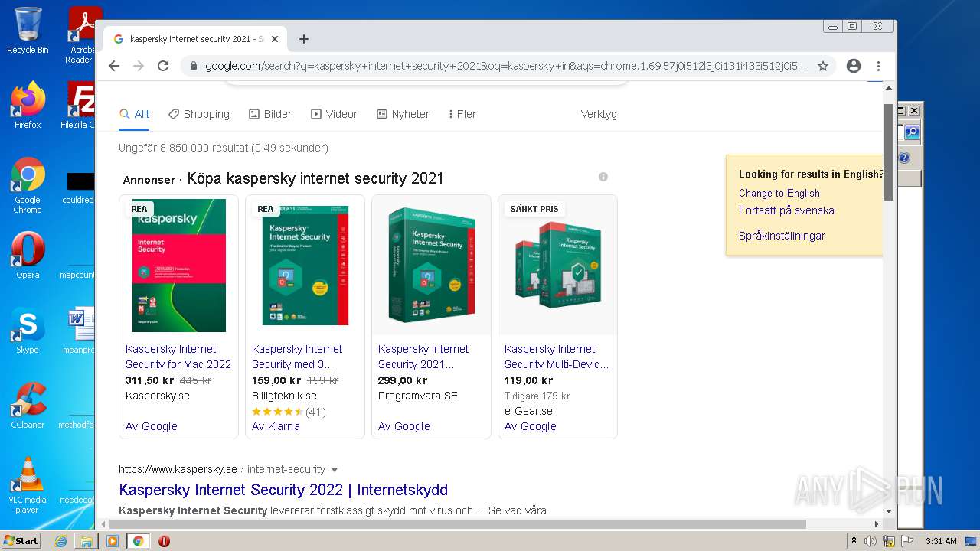Click the Kaspersky for Mac product image

click(178, 266)
